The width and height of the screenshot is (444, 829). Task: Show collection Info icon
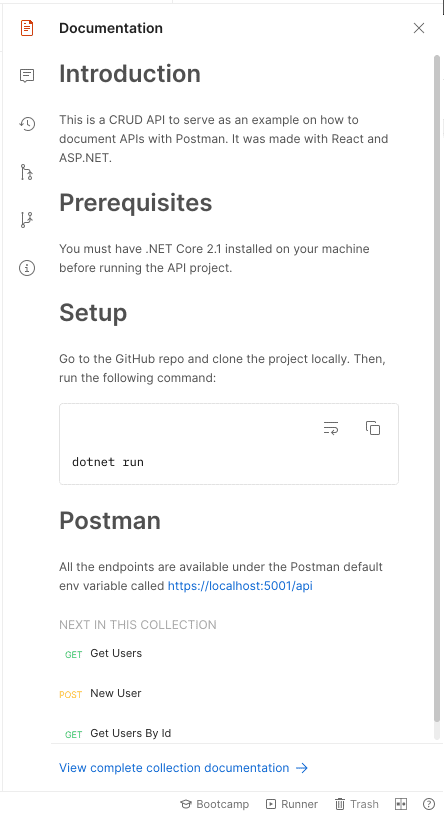pos(27,268)
